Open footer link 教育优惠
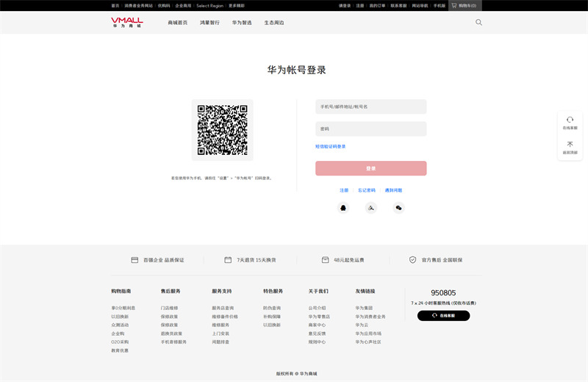Image resolution: width=588 pixels, height=382 pixels. tap(120, 350)
